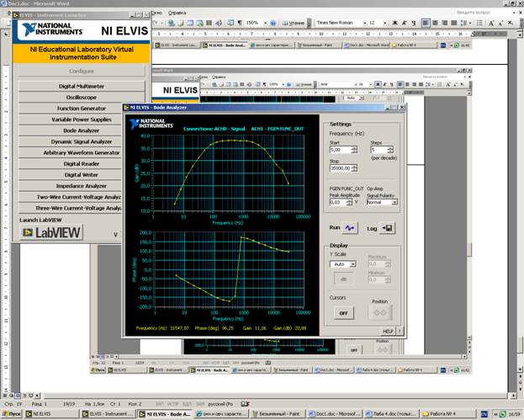Click the underline formatting icon in Word toolbar

pyautogui.click(x=414, y=23)
